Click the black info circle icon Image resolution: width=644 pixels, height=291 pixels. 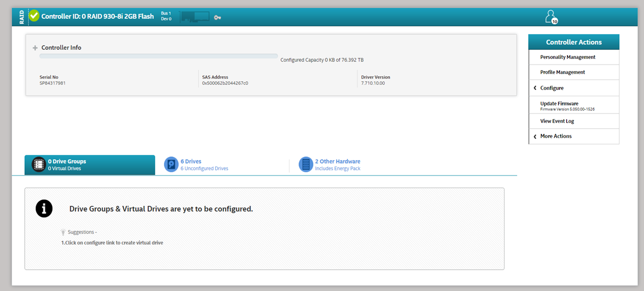pyautogui.click(x=44, y=208)
